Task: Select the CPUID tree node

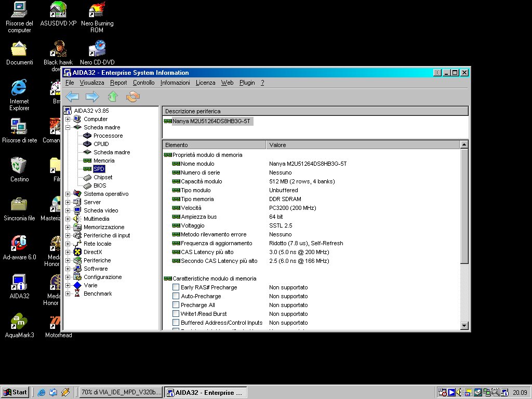Action: click(x=101, y=144)
